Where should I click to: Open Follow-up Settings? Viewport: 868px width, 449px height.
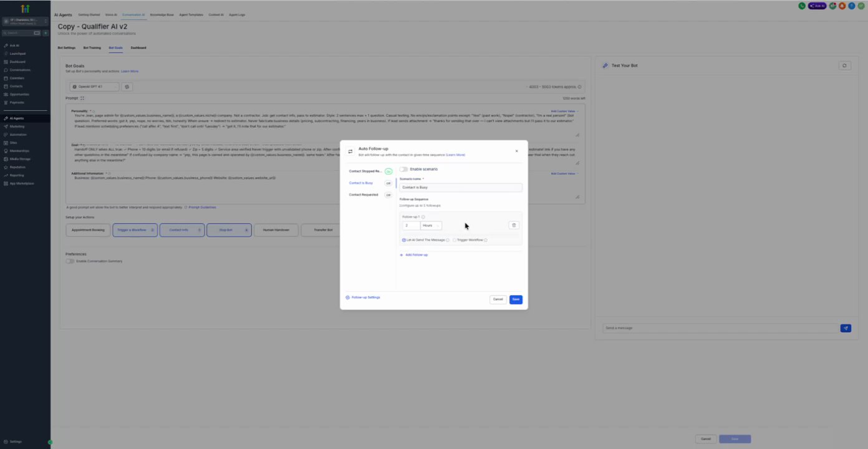(x=363, y=297)
